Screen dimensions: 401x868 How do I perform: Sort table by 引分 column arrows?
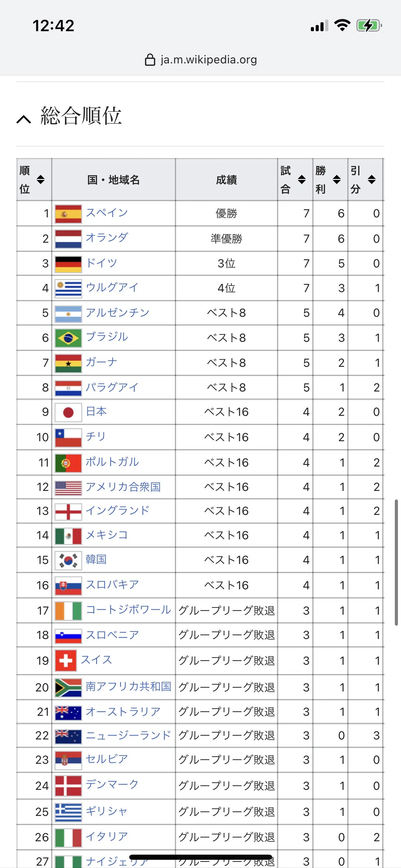[372, 179]
